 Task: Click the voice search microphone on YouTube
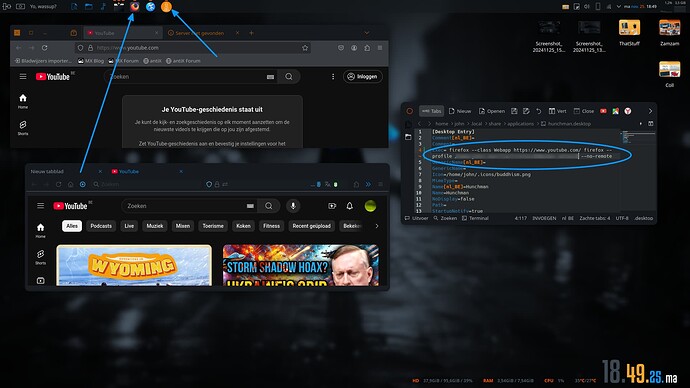coord(293,206)
